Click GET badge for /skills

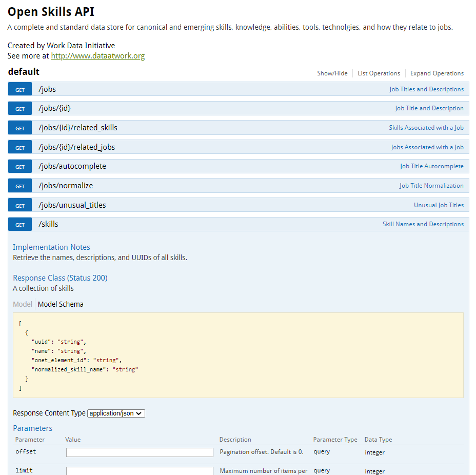coord(19,224)
